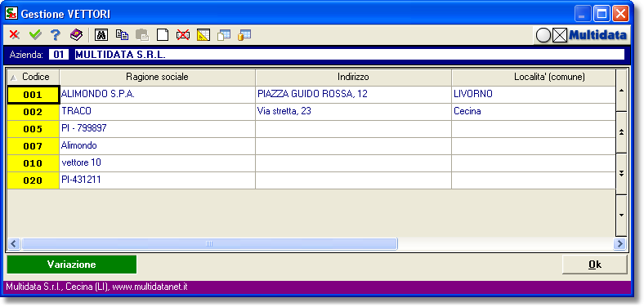Click the LIVORNO locality cell
This screenshot has width=644, height=307.
point(534,95)
